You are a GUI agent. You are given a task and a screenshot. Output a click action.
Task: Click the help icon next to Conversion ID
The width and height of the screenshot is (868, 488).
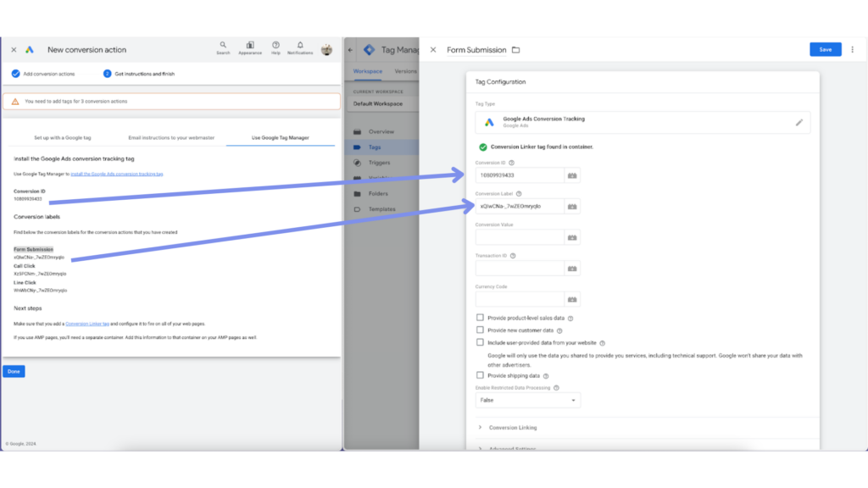511,163
